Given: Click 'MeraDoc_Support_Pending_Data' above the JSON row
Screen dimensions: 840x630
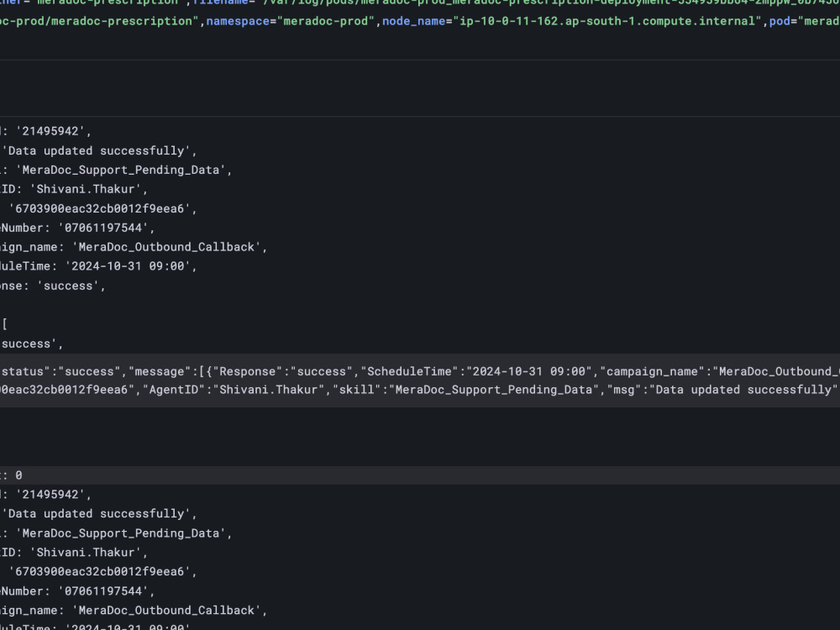Looking at the screenshot, I should [121, 170].
